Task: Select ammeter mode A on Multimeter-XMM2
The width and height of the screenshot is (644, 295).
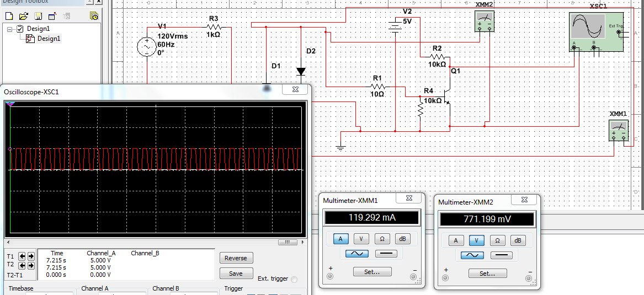Action: pos(456,240)
